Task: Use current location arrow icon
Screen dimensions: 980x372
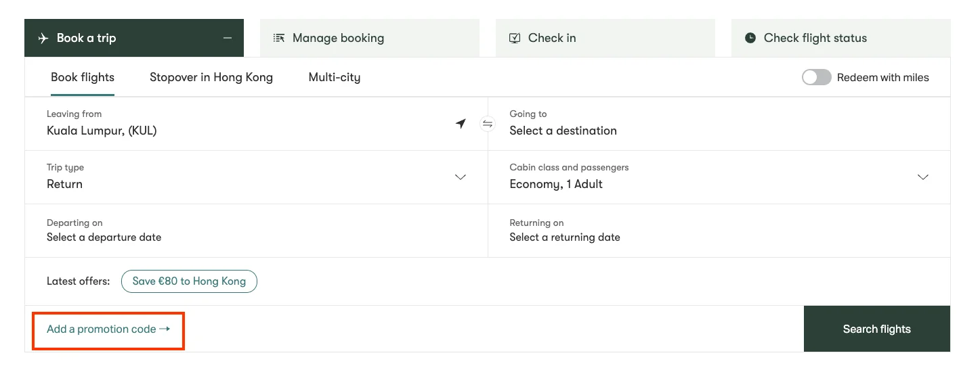Action: coord(461,123)
